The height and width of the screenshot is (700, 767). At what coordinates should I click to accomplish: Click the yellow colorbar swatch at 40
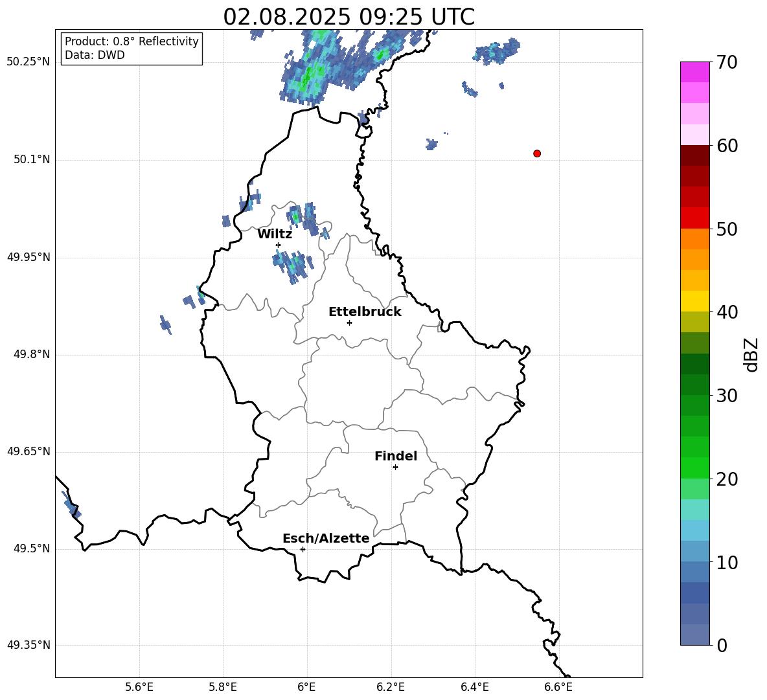pyautogui.click(x=694, y=301)
